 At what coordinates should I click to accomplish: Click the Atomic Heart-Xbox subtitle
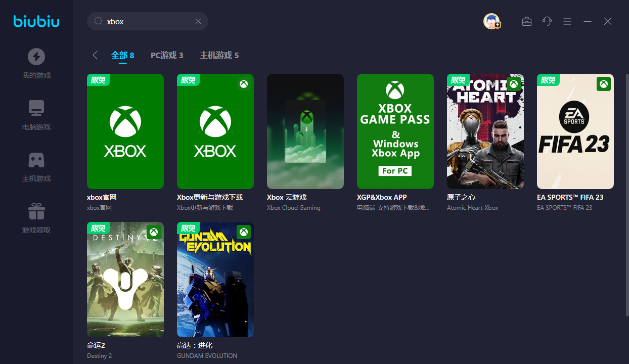click(473, 208)
